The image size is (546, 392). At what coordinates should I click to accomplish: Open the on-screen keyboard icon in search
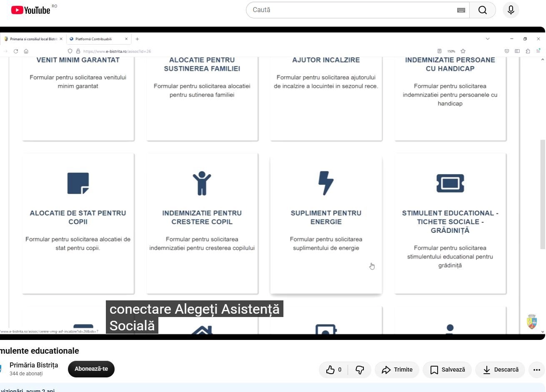click(x=461, y=10)
